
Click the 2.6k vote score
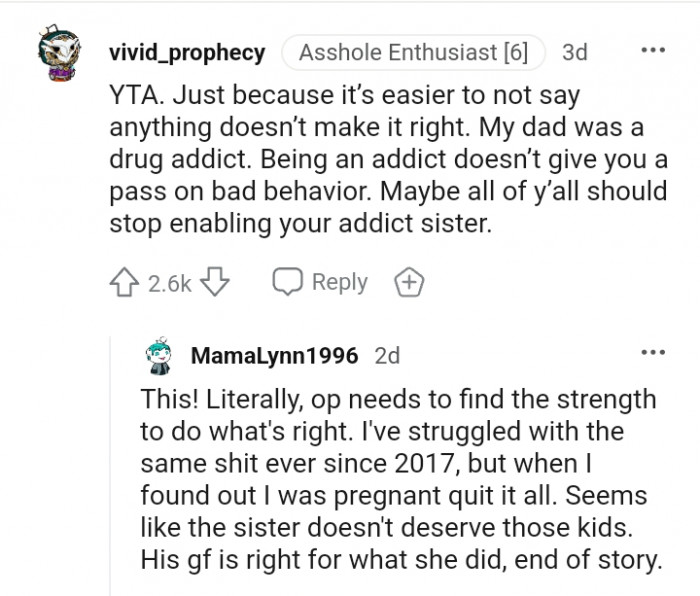170,284
